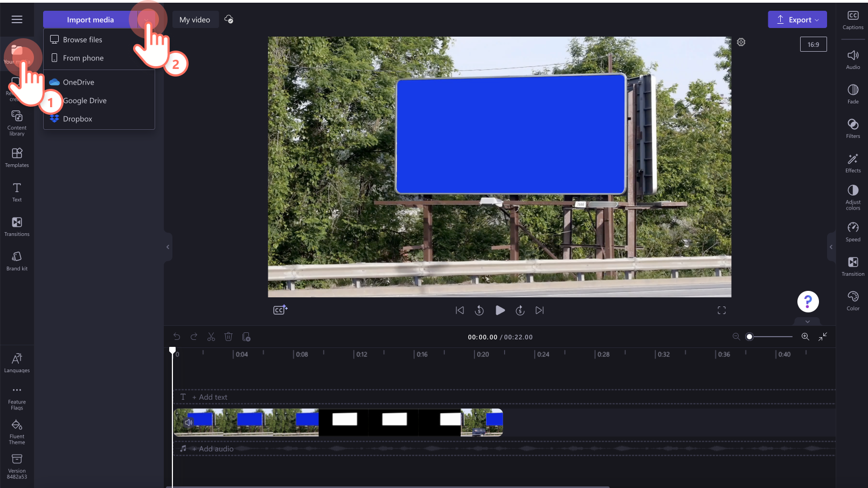
Task: Forward five seconds
Action: pyautogui.click(x=520, y=310)
